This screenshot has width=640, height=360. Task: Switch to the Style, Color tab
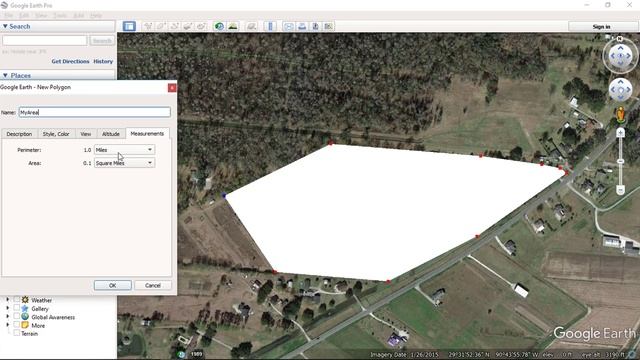click(x=56, y=134)
